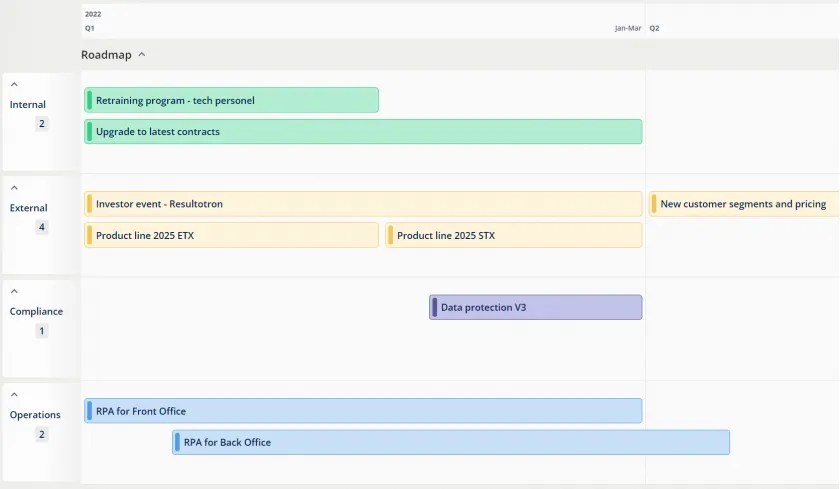Click Operations item count badge 2
Viewport: 840px width, 489px height.
tap(42, 434)
